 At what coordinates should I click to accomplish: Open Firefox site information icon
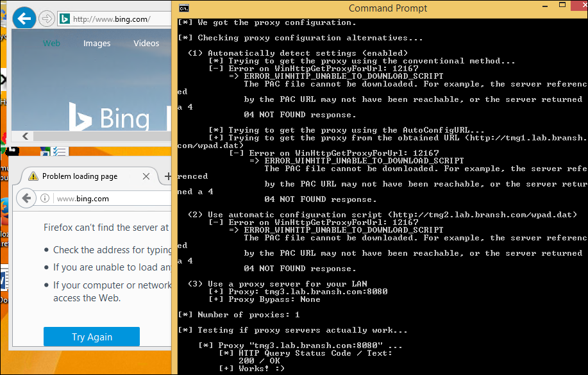[x=45, y=198]
